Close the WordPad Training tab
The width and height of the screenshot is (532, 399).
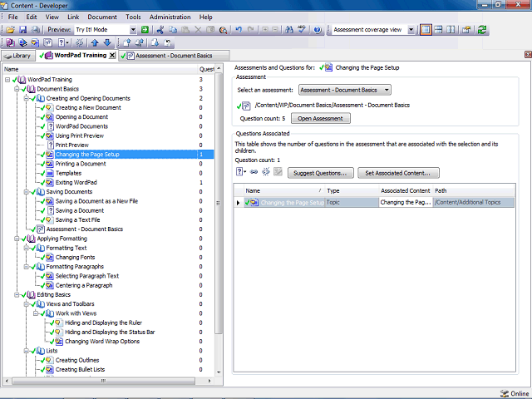112,56
